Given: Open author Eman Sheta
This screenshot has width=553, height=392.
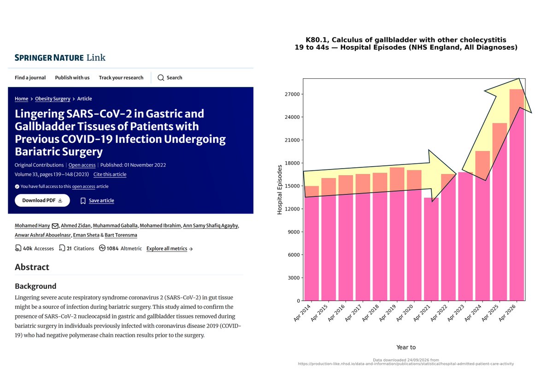Looking at the screenshot, I should coord(86,235).
